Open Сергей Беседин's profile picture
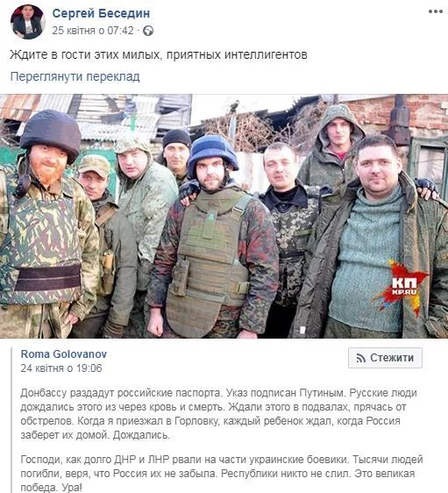Viewport: 448px width, 493px height. coord(28,22)
